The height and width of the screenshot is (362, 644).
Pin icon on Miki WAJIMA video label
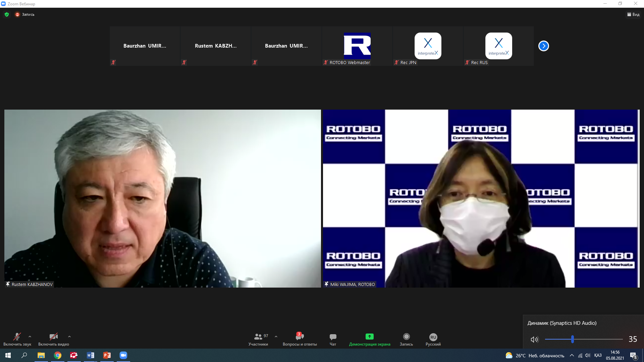326,284
